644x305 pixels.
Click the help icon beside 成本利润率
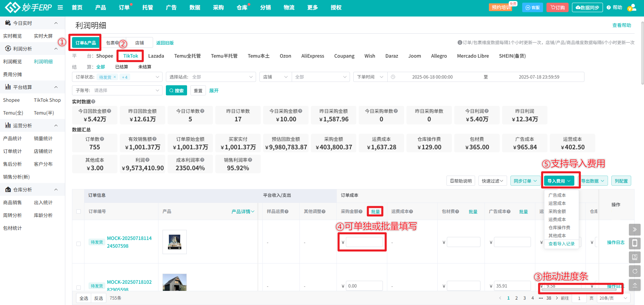click(x=202, y=160)
